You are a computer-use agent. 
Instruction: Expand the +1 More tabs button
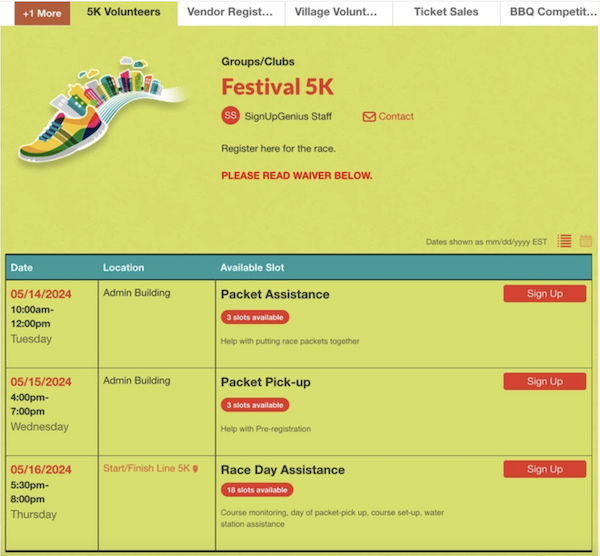42,13
